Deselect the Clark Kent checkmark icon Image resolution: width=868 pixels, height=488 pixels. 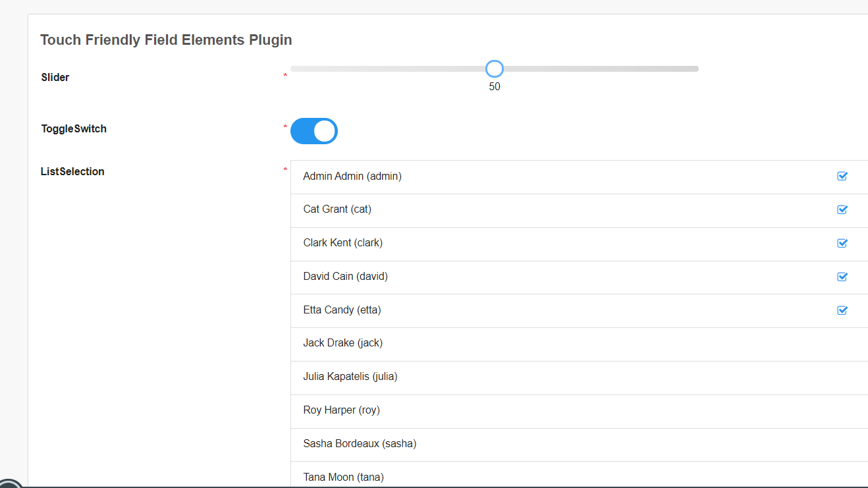[x=842, y=243]
